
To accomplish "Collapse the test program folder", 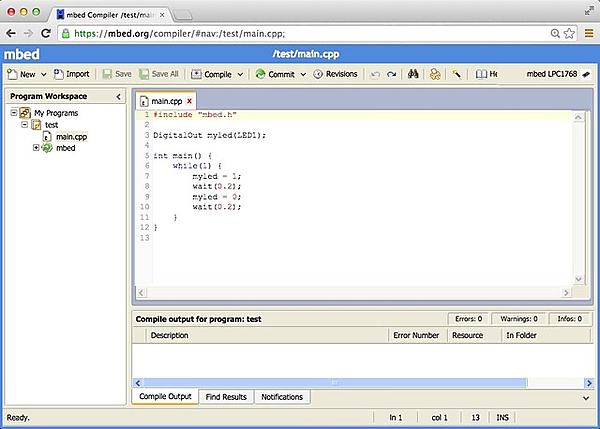I will pyautogui.click(x=24, y=125).
